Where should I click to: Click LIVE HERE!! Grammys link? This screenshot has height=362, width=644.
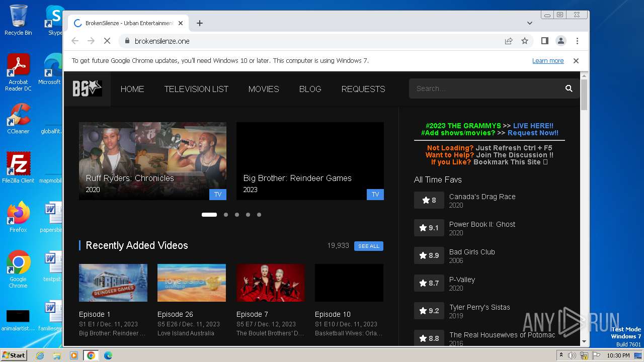pos(533,126)
